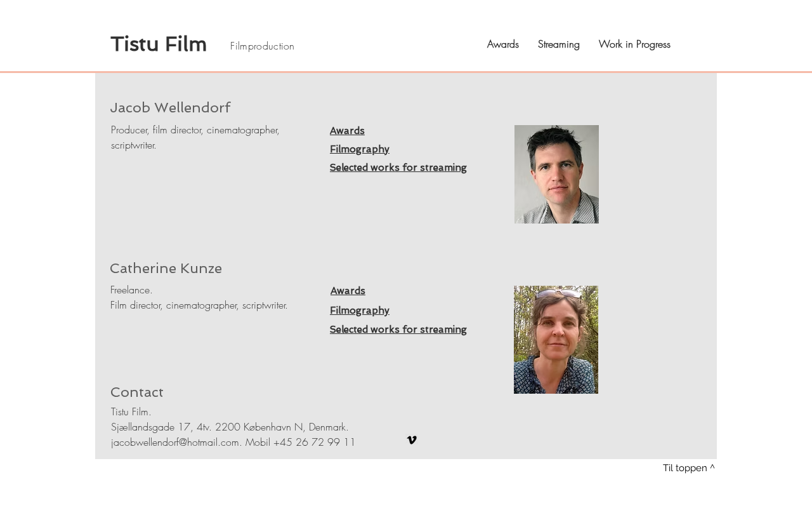Open Jacob Wellendorf's Awards link
The width and height of the screenshot is (812, 508).
pos(347,131)
